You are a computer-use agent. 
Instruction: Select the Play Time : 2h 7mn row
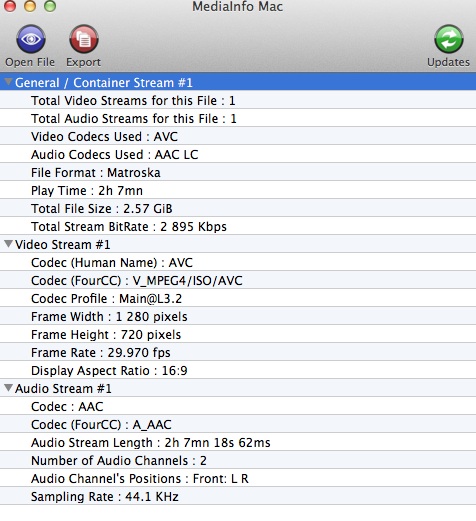pos(238,190)
